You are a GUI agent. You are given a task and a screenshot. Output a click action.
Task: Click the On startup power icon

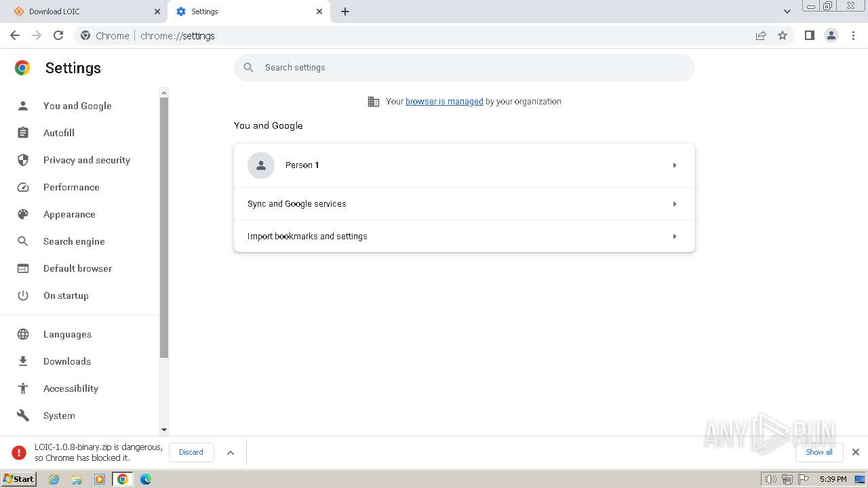[x=23, y=296]
